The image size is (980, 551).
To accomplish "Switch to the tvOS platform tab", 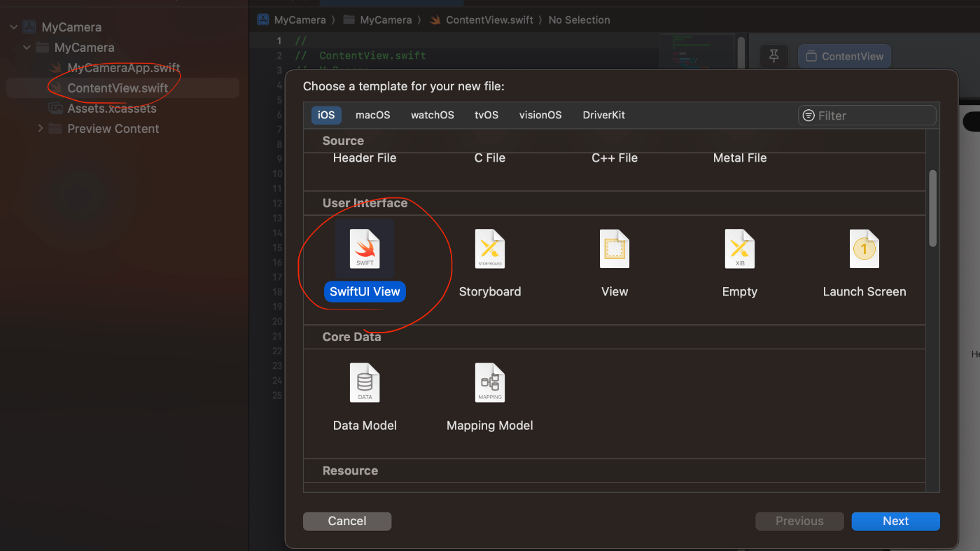I will click(486, 115).
